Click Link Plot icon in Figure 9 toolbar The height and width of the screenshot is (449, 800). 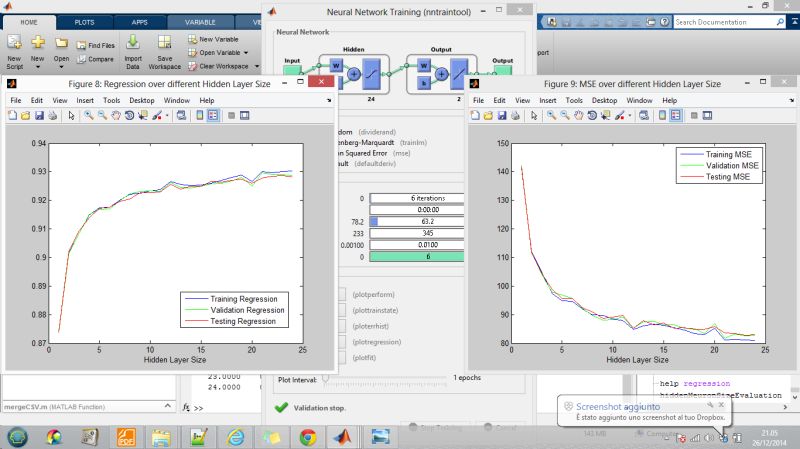click(644, 116)
